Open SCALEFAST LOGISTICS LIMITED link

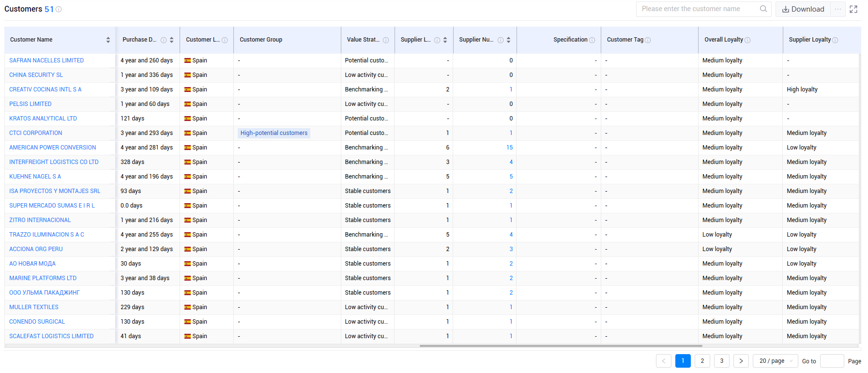(52, 336)
